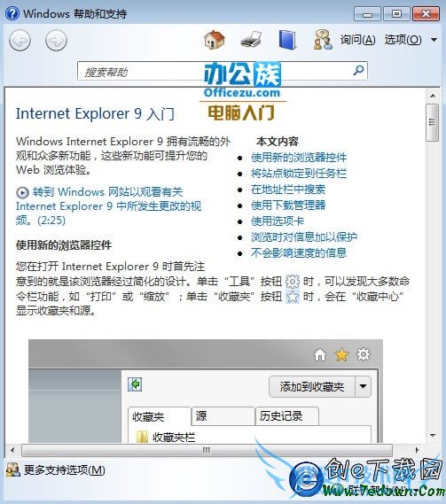
Task: Click the ask someone people icon
Action: 323,40
